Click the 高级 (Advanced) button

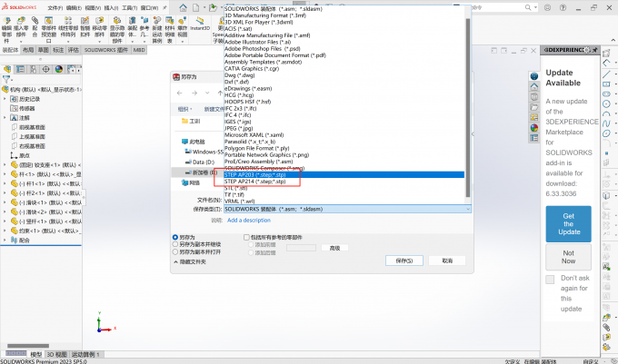click(x=335, y=248)
